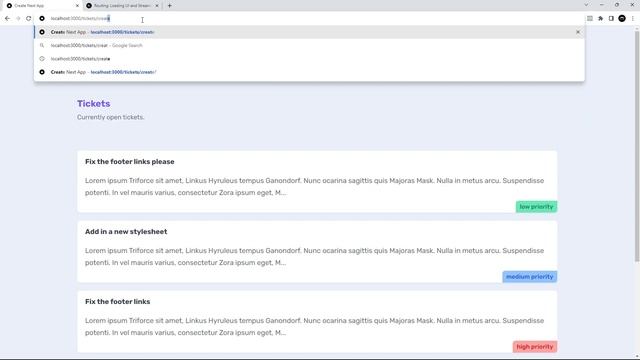This screenshot has height=360, width=640.
Task: Open the browser side panel icon
Action: (611, 18)
